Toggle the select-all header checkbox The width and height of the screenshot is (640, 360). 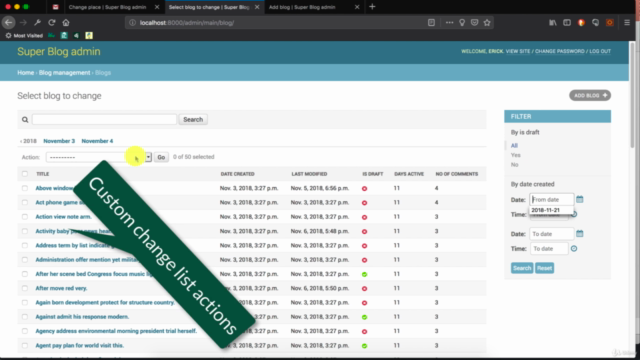coord(25,174)
